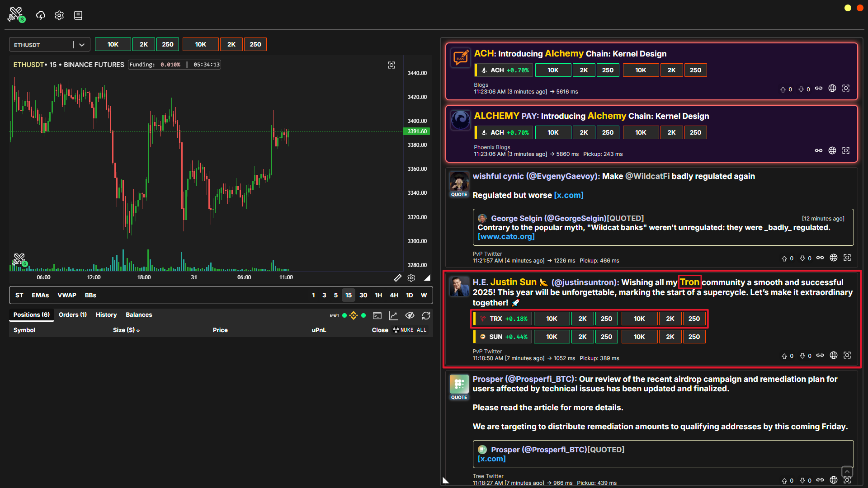
Task: Open the terminal console icon in positions panel
Action: (x=377, y=315)
